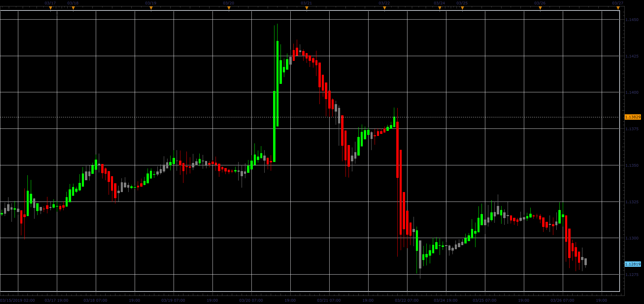644x304 pixels.
Task: Click the 03/17 orange day marker triangle
Action: point(50,8)
